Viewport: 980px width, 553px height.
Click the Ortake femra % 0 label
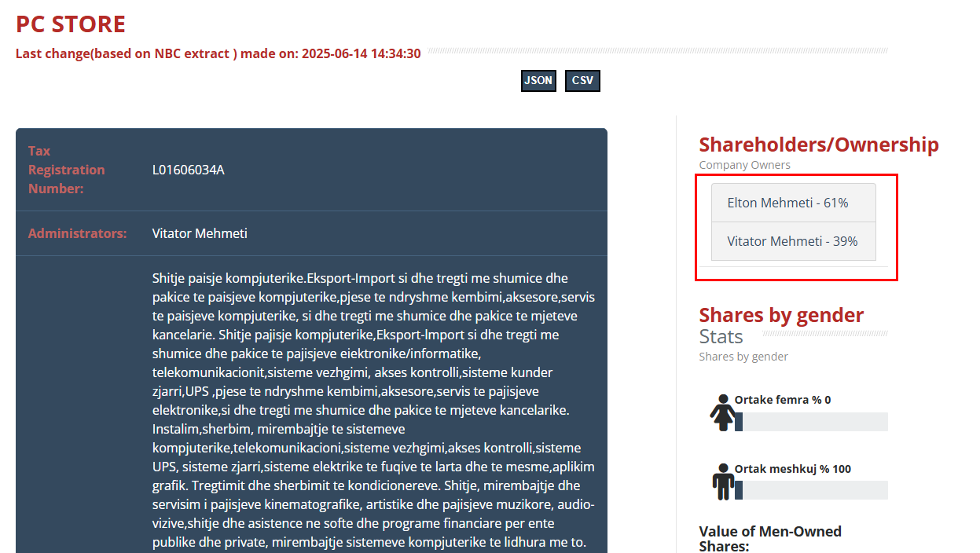783,400
